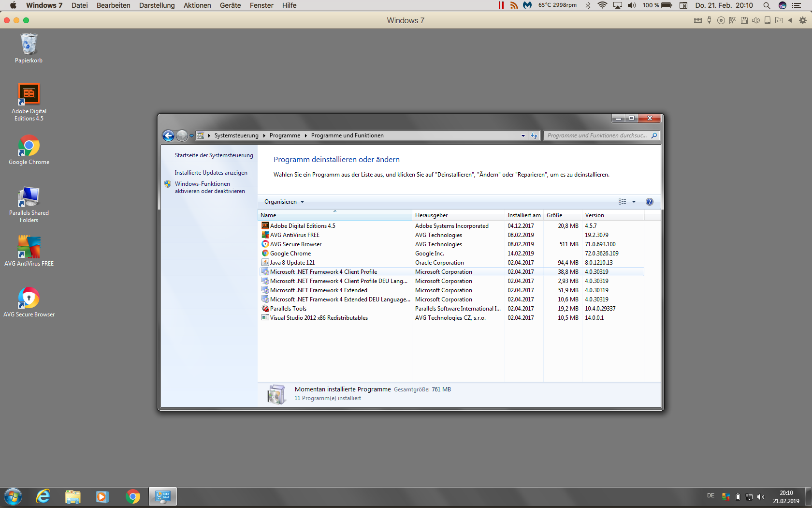Viewport: 812px width, 508px height.
Task: Select .NET Framework 4 Client Profile DEU Lang row
Action: 451,281
